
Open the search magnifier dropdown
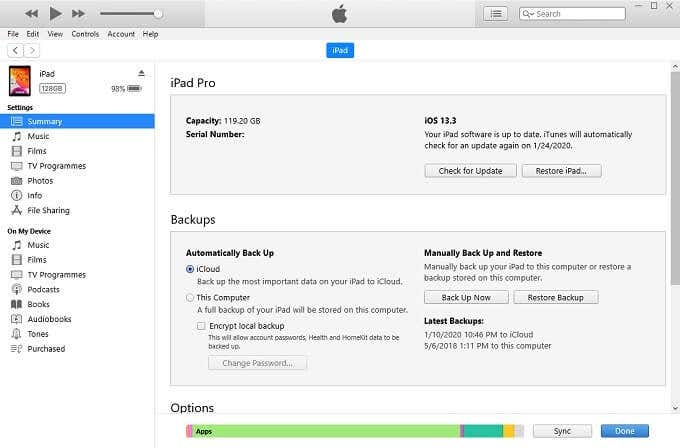(528, 14)
